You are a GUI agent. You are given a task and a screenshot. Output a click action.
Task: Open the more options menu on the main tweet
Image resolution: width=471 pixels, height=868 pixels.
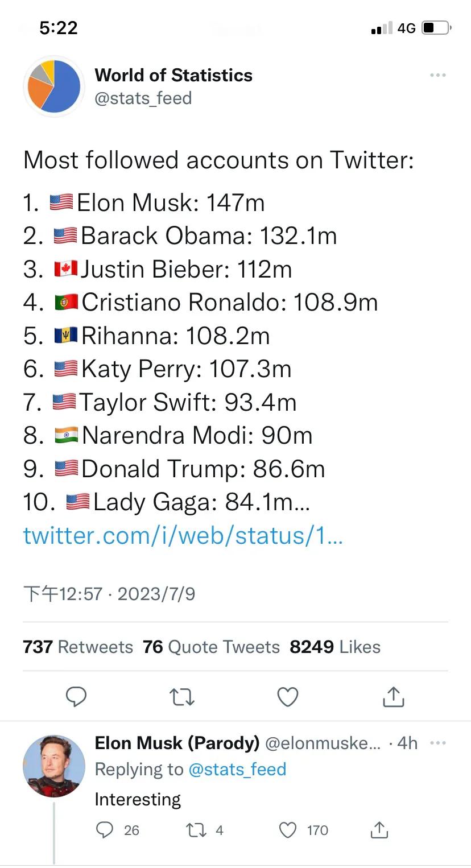(x=438, y=75)
